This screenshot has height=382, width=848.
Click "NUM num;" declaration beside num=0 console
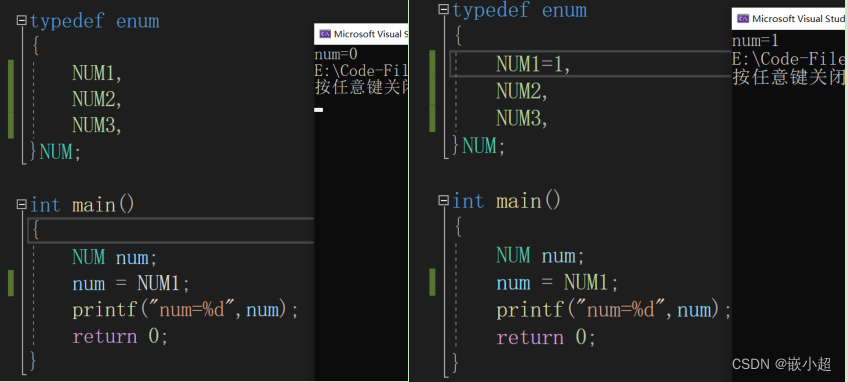[115, 257]
